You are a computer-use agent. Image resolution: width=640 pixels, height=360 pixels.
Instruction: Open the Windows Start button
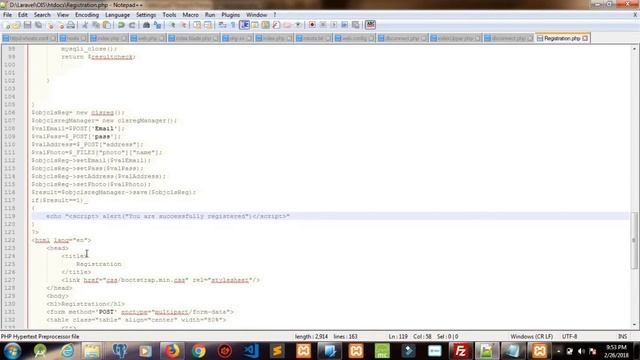tap(12, 351)
